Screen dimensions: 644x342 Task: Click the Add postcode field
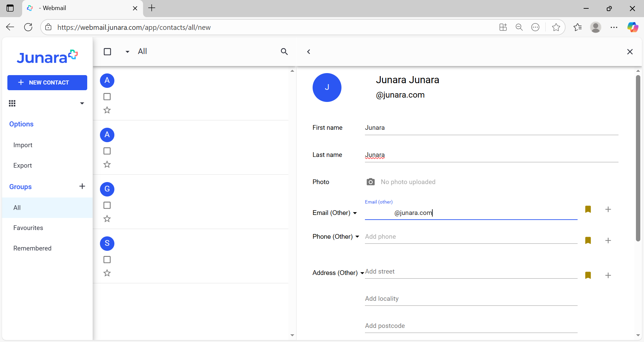(x=471, y=326)
